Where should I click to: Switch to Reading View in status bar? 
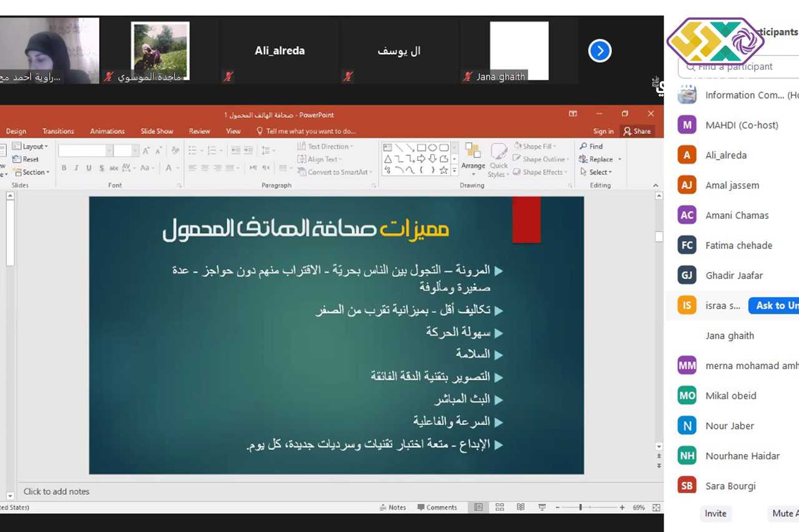point(521,508)
